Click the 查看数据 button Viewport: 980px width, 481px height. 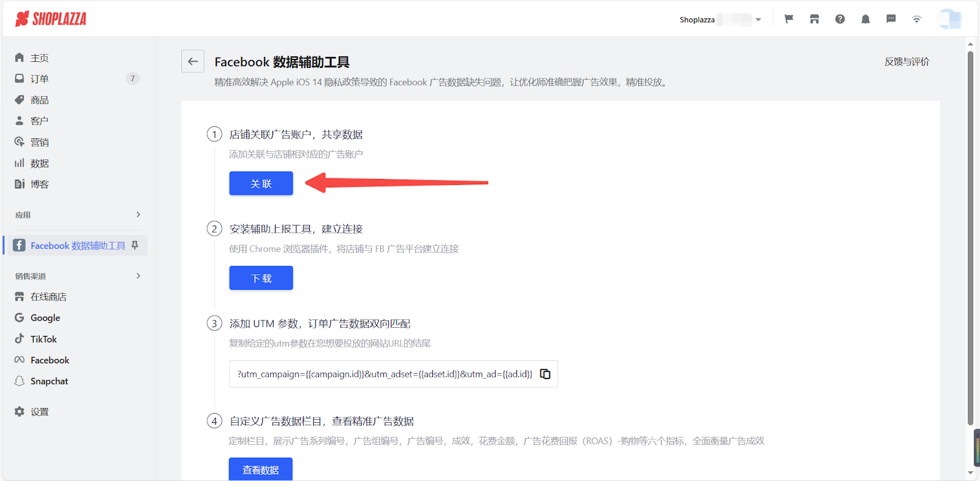coord(261,469)
